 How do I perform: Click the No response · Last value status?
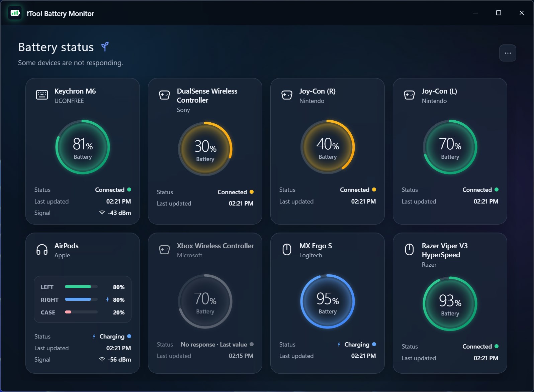click(x=214, y=345)
